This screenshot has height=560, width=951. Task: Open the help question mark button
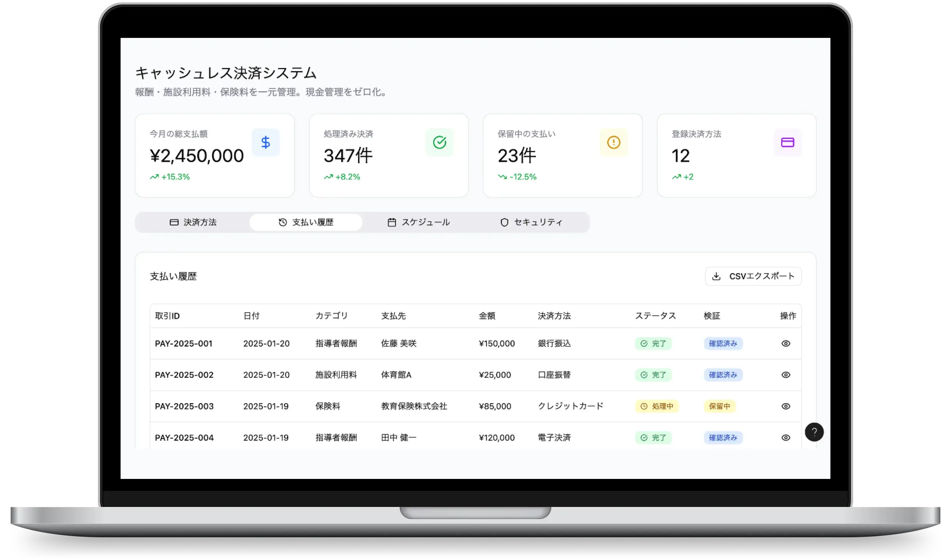pos(814,432)
